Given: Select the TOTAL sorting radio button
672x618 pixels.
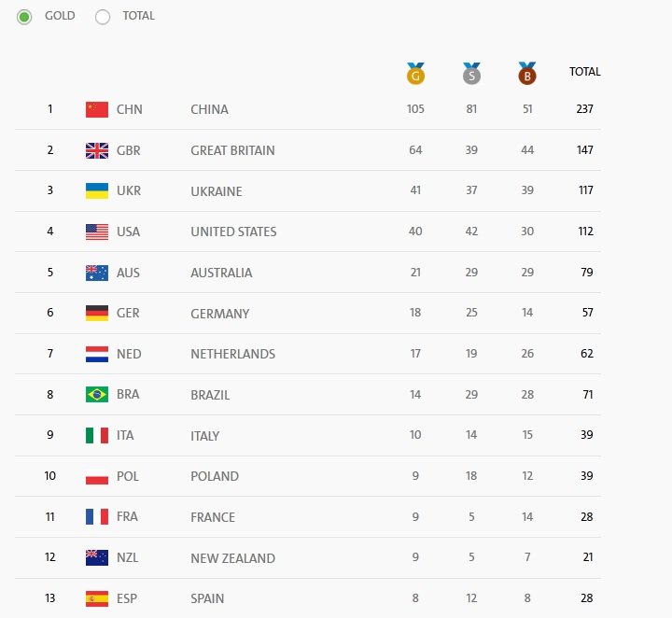Looking at the screenshot, I should tap(103, 17).
